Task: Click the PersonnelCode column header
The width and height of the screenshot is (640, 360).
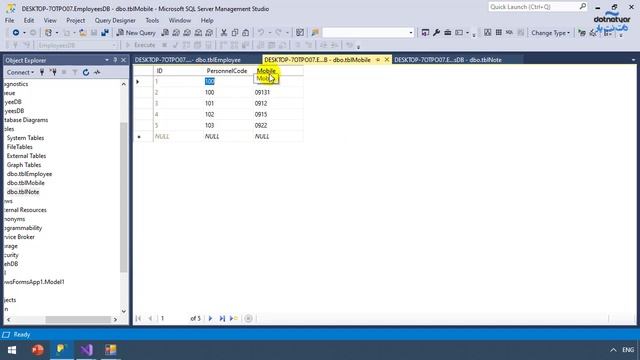Action: (x=227, y=71)
